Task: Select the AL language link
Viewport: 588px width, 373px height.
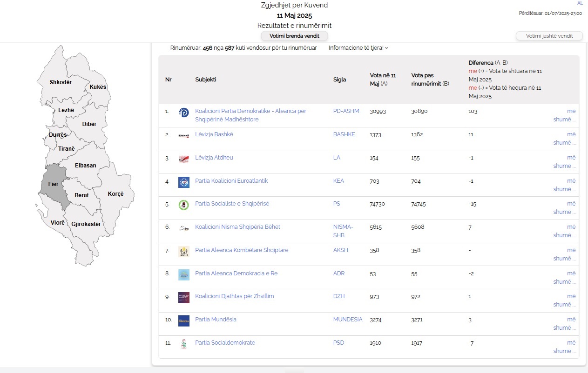Action: pos(580,3)
